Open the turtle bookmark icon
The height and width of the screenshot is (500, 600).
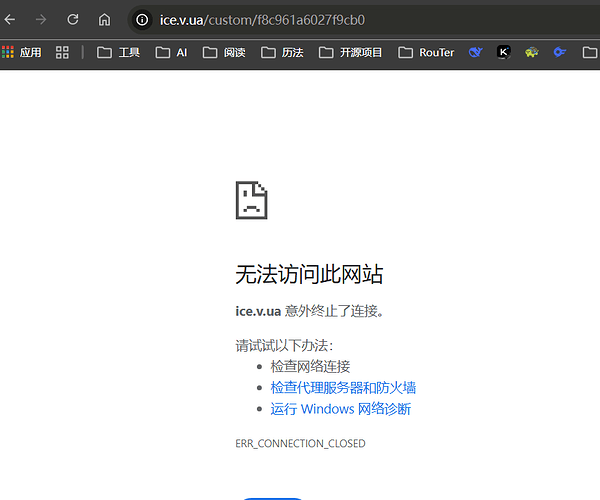pyautogui.click(x=532, y=52)
